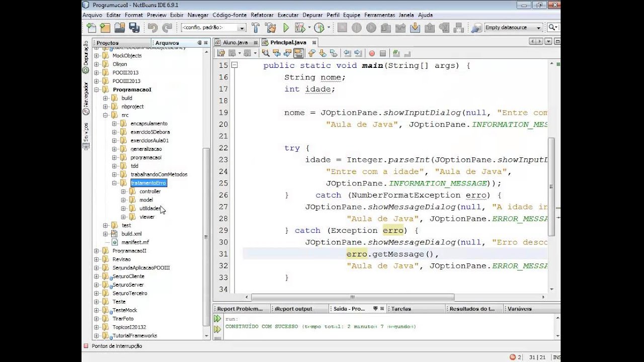644x362 pixels.
Task: Show editor tab list dropdown button
Action: [x=548, y=42]
